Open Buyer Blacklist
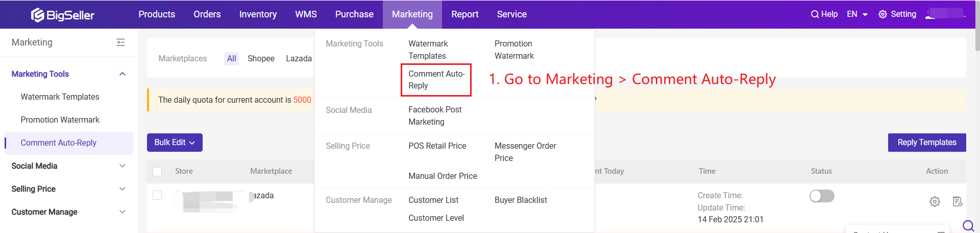Screen dimensions: 980x233 pos(521,200)
